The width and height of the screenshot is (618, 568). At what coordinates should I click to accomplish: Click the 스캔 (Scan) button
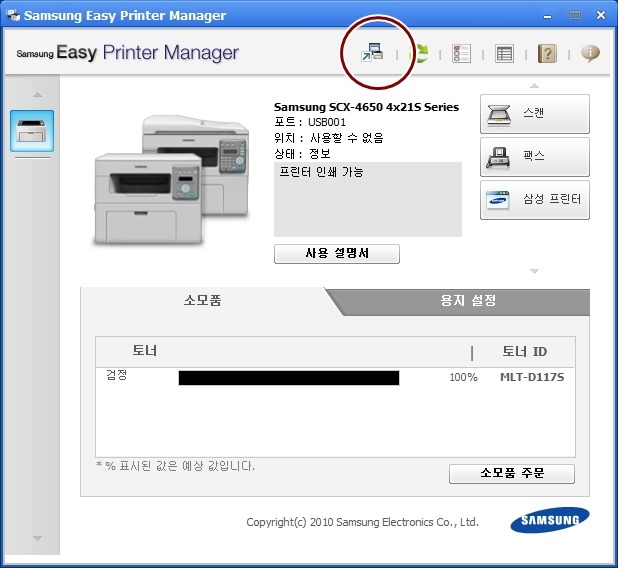(535, 114)
